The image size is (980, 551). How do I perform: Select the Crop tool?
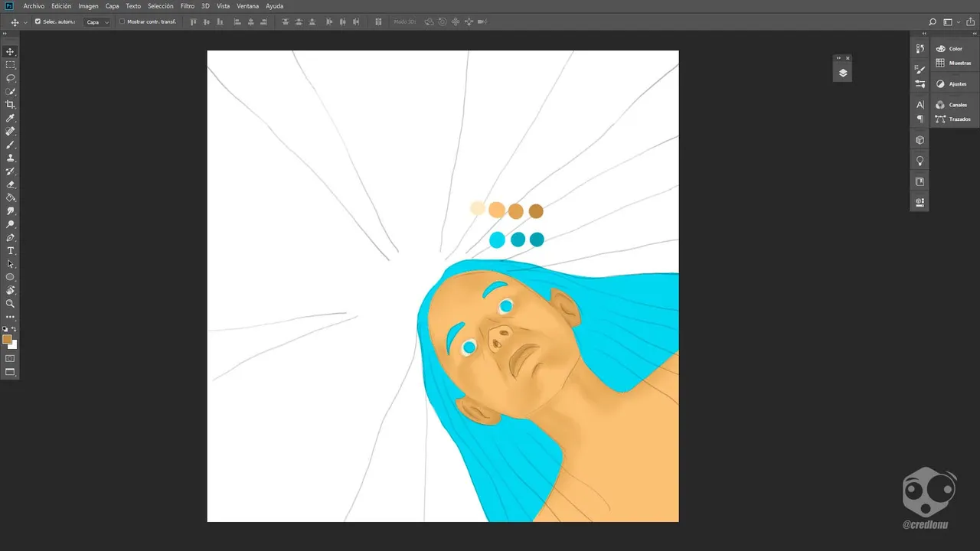pyautogui.click(x=11, y=105)
